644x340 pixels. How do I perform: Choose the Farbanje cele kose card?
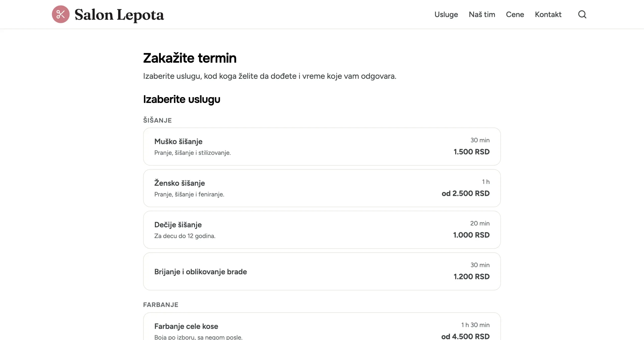[322, 326]
